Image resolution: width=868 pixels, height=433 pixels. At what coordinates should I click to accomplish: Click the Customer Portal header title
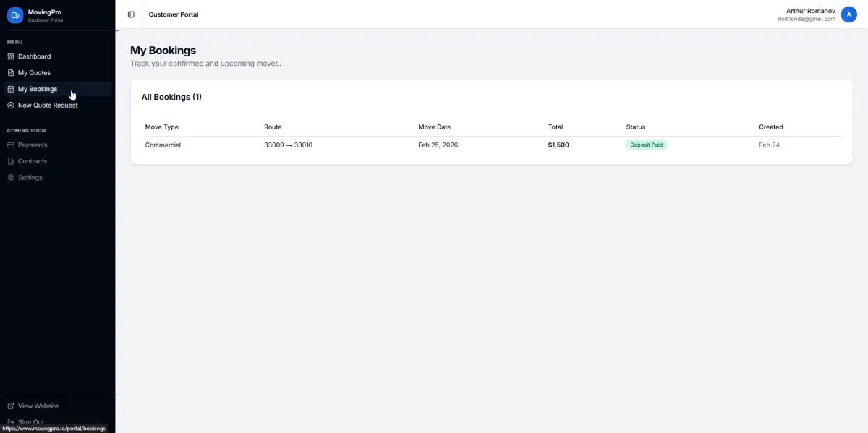coord(174,14)
